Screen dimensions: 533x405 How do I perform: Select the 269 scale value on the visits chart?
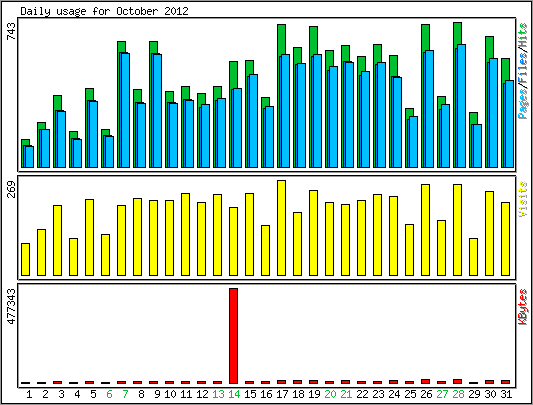(x=12, y=189)
